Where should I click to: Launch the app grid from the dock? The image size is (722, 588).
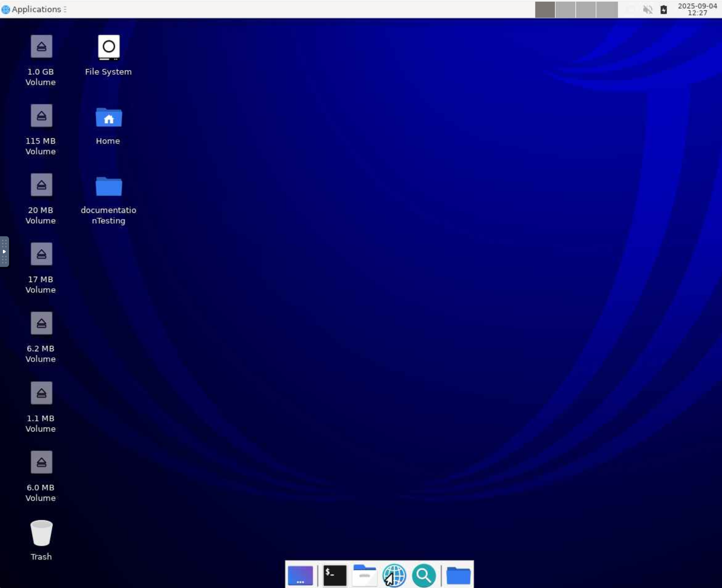pyautogui.click(x=301, y=575)
